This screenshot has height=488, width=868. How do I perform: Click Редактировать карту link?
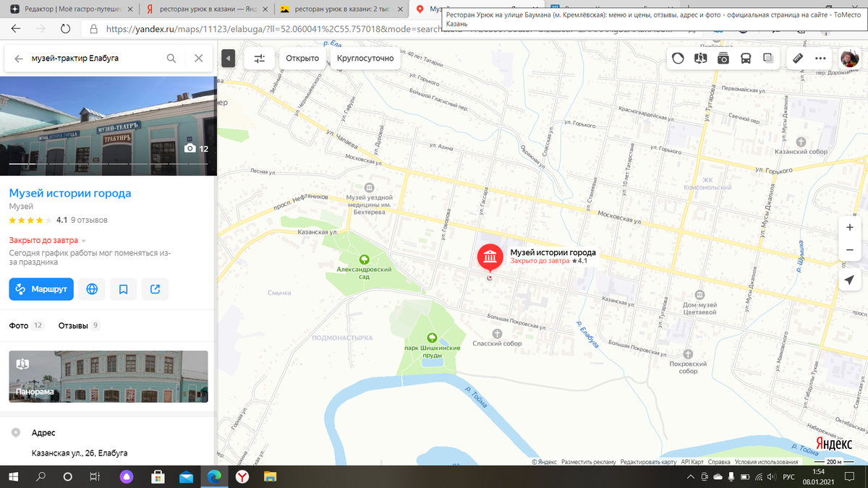[648, 462]
